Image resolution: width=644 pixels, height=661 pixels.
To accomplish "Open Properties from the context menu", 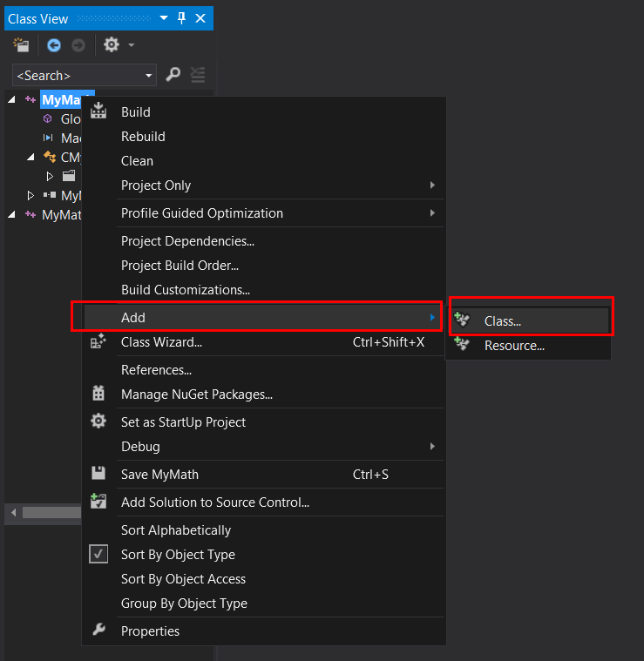I will coord(263,631).
